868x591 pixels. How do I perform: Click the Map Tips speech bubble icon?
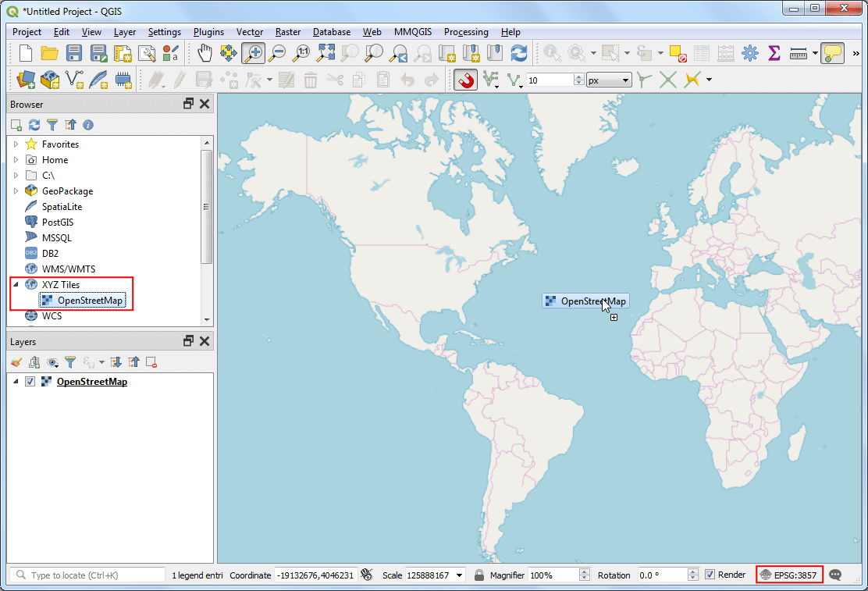pos(832,53)
